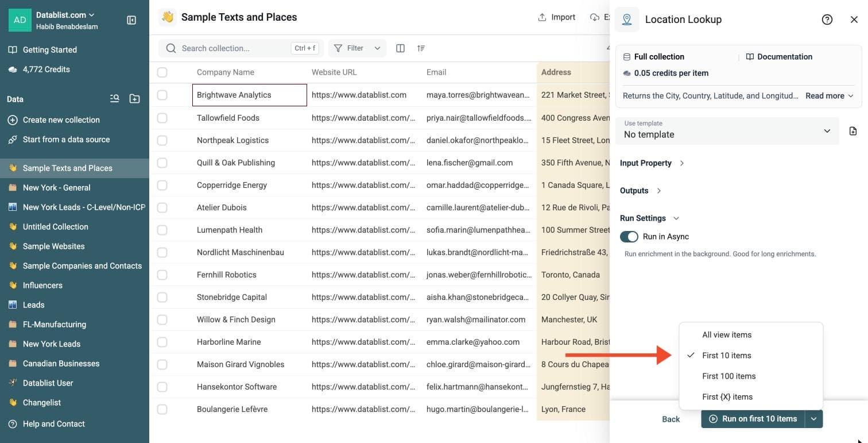Image resolution: width=868 pixels, height=443 pixels.
Task: Select the Tallowfield Foods row checkbox
Action: click(162, 118)
